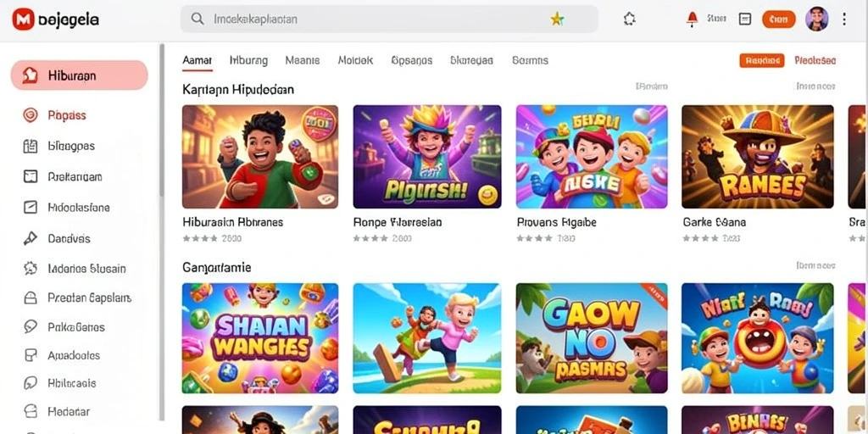The height and width of the screenshot is (434, 868).
Task: Click the Ganjartamie section heading
Action: coord(216,268)
